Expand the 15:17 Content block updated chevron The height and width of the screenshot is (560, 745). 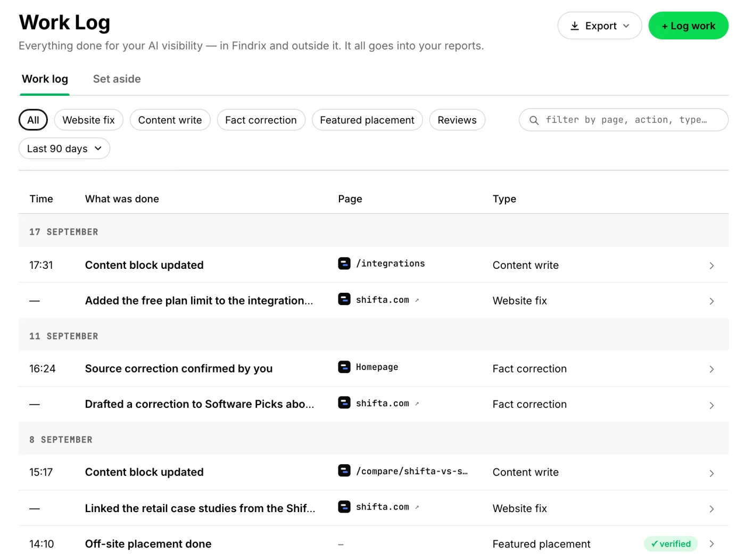(711, 473)
